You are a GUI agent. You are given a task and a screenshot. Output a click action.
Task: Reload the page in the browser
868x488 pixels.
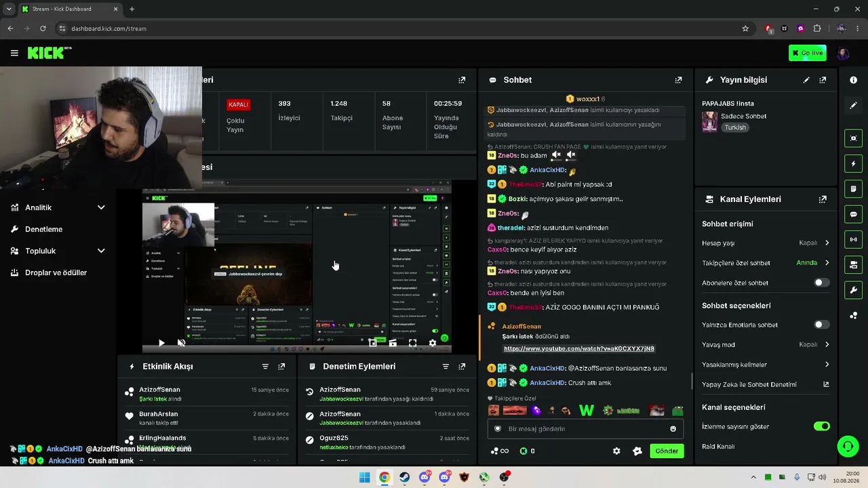[x=43, y=28]
